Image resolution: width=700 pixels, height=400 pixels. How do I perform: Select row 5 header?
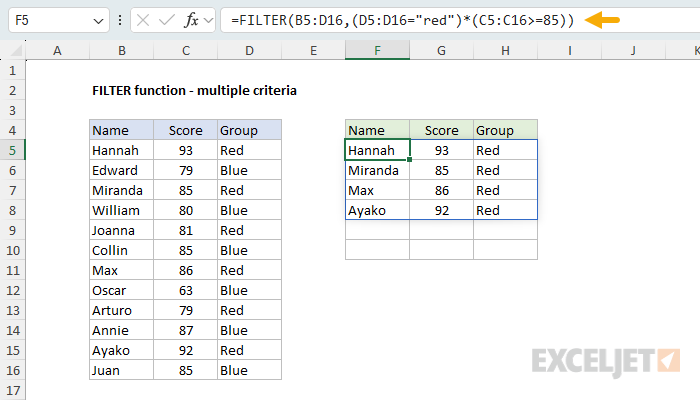click(12, 150)
